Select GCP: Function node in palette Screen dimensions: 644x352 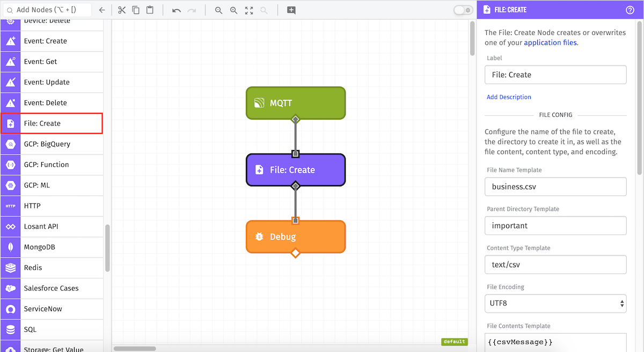tap(52, 165)
